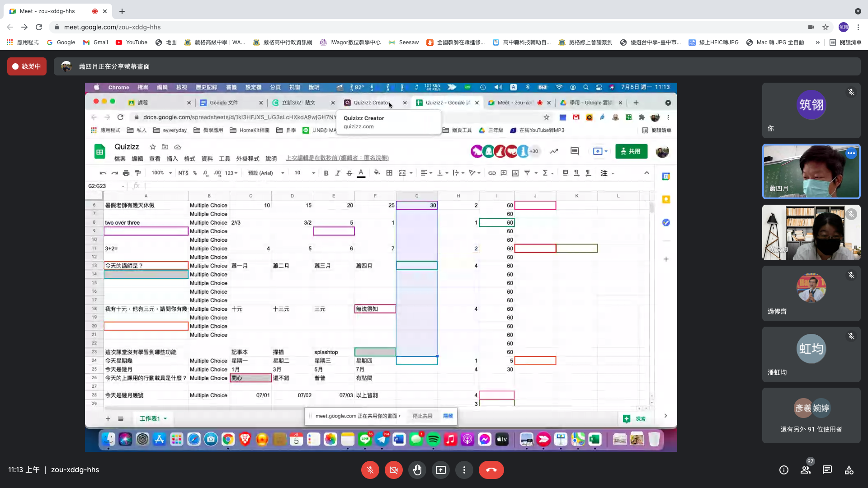Expand the hidden bookmarks overflow chevron
This screenshot has width=868, height=488.
point(817,42)
